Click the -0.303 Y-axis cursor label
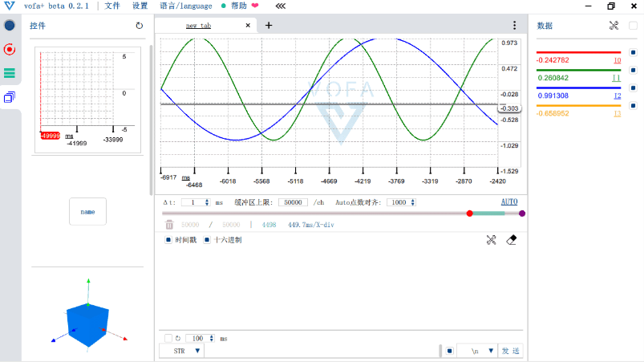 tap(509, 108)
